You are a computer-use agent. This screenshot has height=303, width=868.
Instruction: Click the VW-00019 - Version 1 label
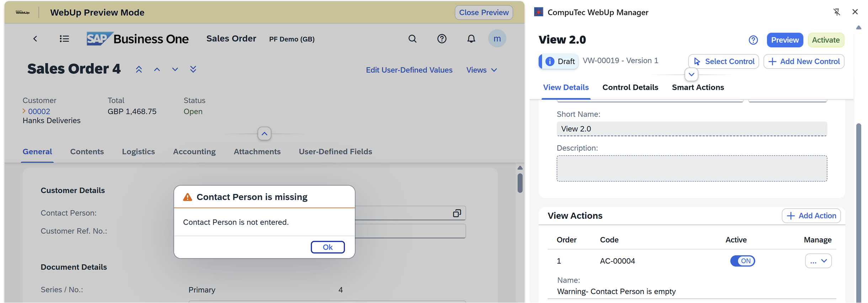click(x=621, y=61)
